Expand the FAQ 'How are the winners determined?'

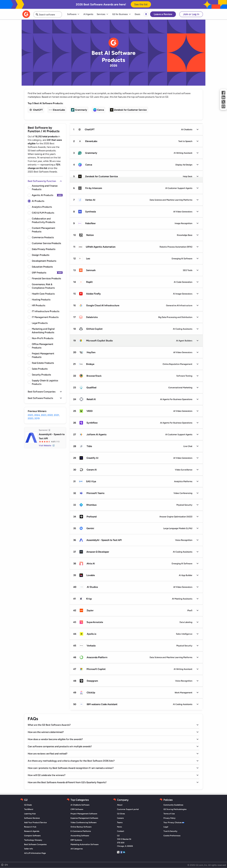pyautogui.click(x=197, y=732)
